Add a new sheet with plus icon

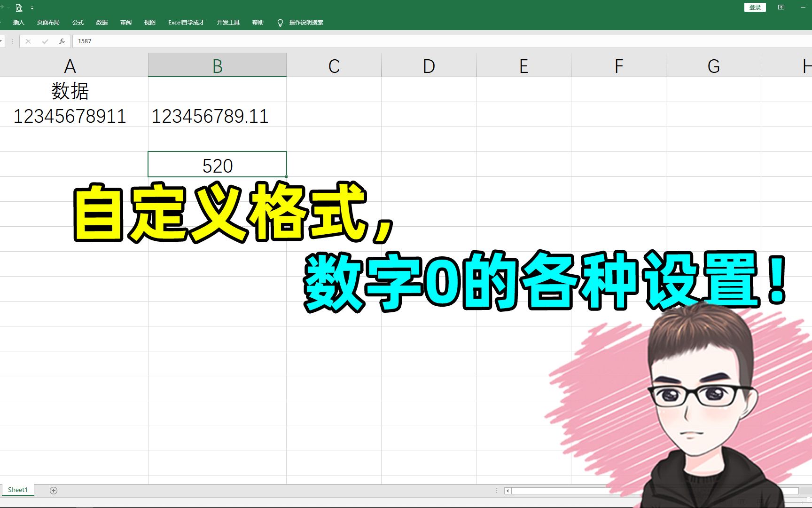(x=54, y=491)
